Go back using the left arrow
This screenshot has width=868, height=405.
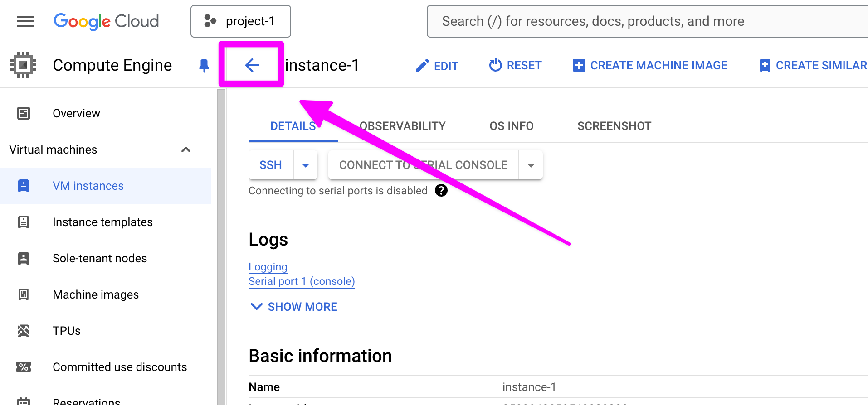[x=252, y=65]
